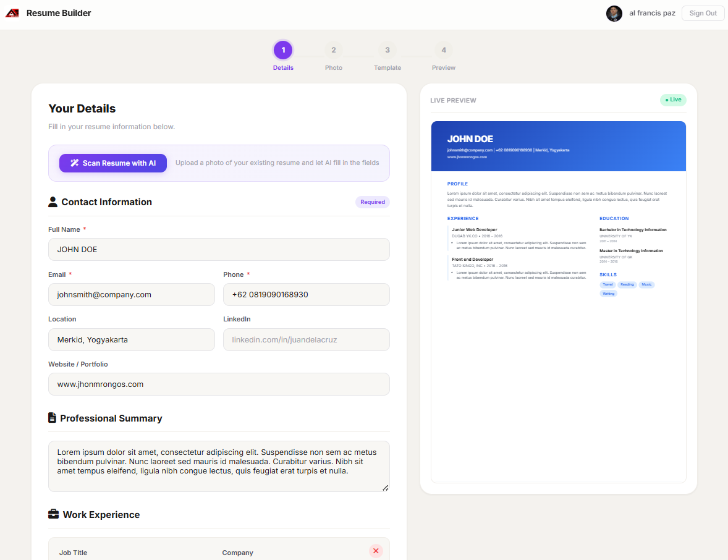Open the user profile avatar
This screenshot has height=560, width=728.
pyautogui.click(x=614, y=14)
